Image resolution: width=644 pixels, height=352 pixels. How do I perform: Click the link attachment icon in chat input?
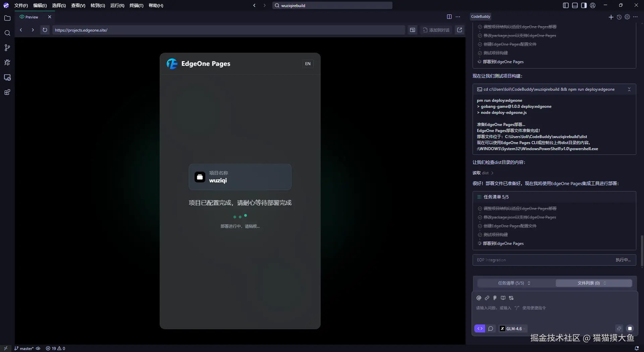487,298
